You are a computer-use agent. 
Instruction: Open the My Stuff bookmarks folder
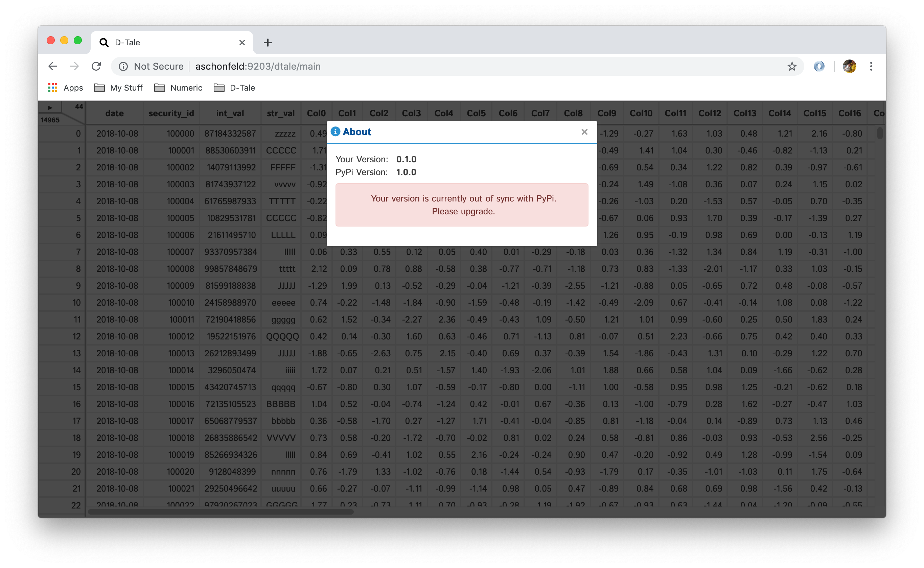click(118, 88)
